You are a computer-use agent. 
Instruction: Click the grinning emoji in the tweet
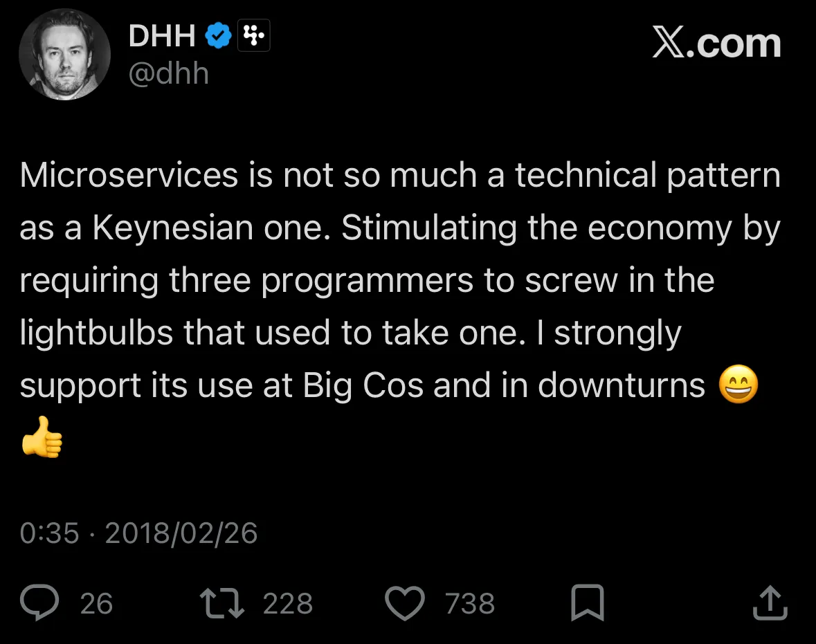pos(738,385)
